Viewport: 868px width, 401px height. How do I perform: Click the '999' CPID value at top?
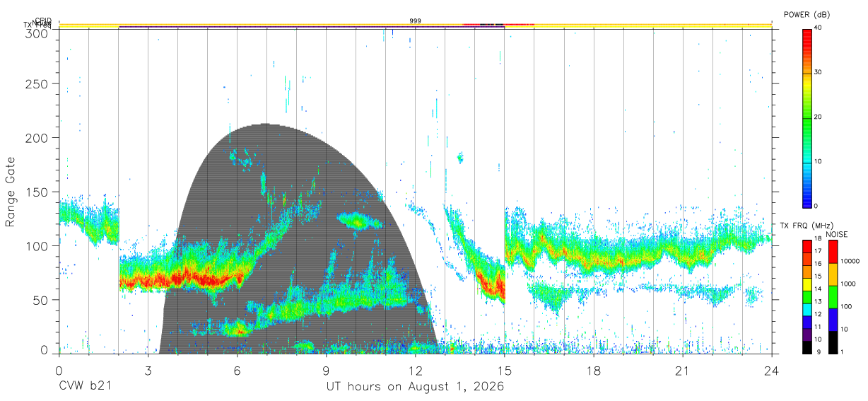tap(416, 21)
